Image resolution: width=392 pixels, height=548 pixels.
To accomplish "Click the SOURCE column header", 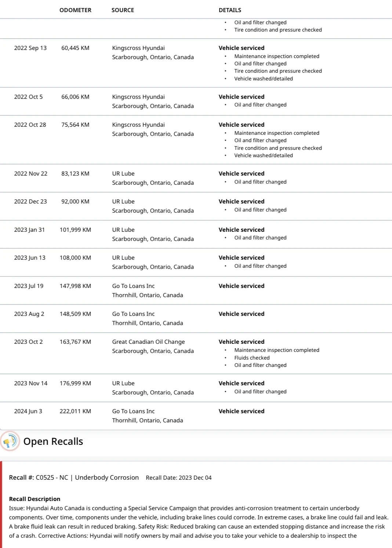I will pos(123,10).
